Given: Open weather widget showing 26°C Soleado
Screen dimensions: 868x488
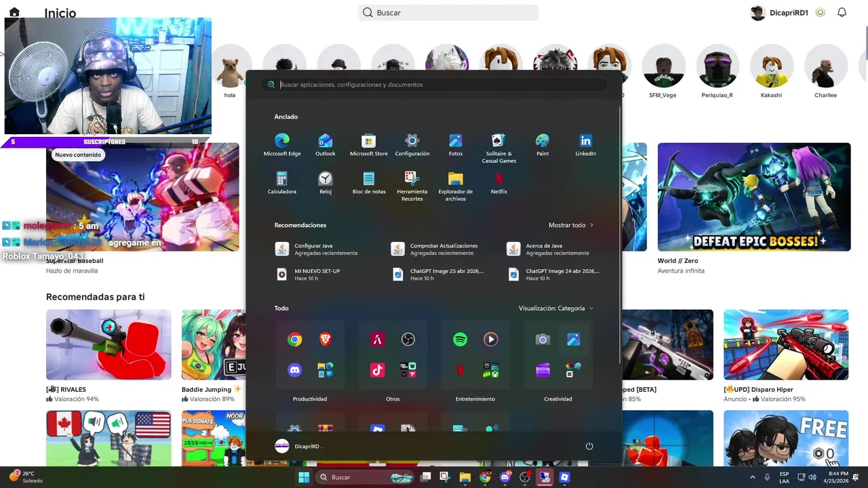Looking at the screenshot, I should [x=26, y=477].
